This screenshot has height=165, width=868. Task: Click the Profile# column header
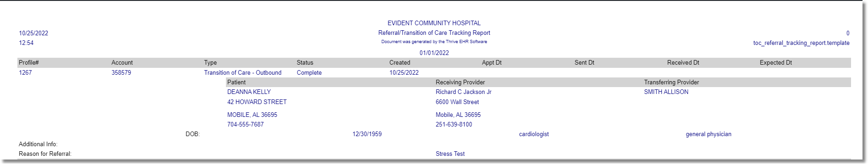[x=28, y=63]
